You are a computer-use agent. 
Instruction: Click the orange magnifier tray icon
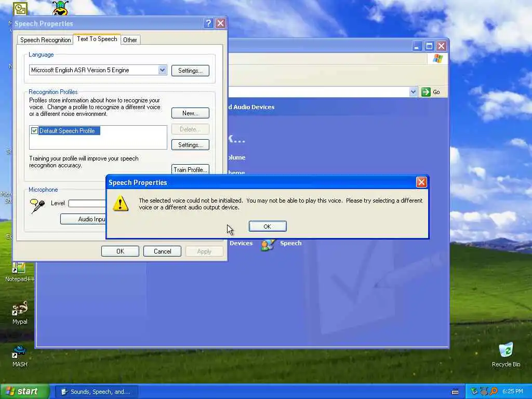(494, 392)
